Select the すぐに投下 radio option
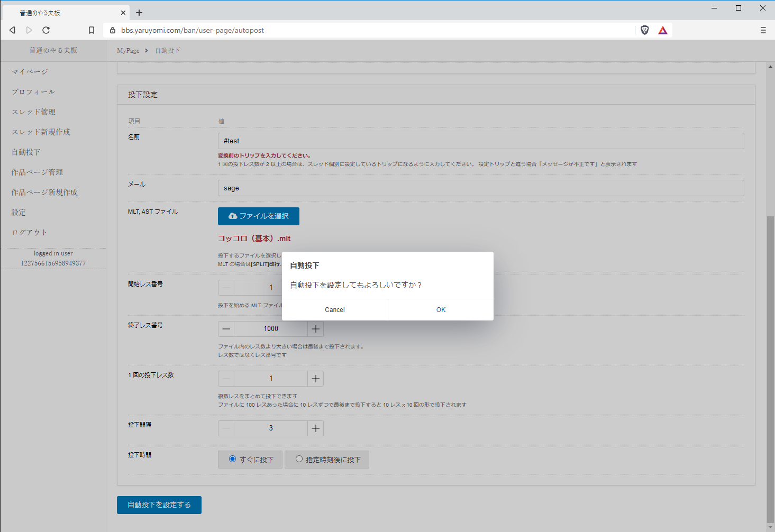 (x=233, y=459)
